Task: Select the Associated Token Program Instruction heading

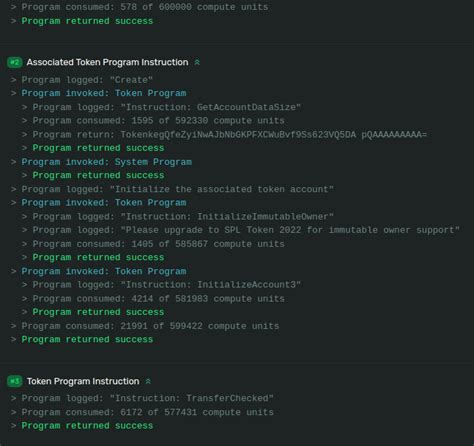Action: [107, 62]
